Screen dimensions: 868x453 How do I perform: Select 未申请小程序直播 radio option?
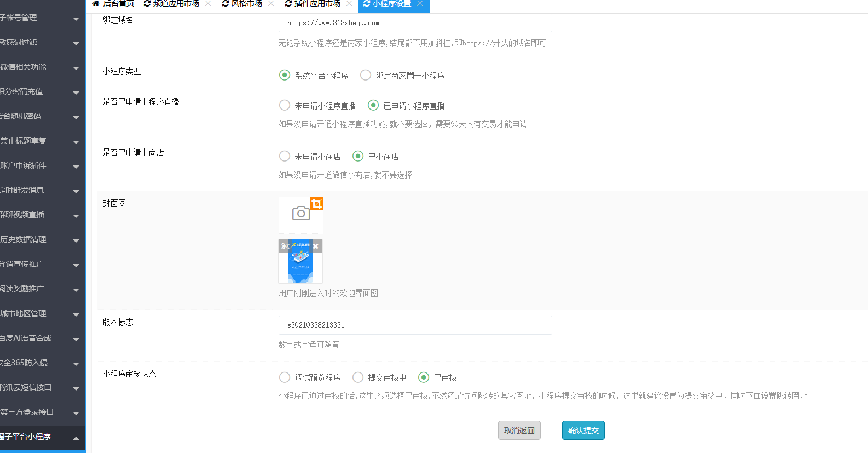point(285,105)
